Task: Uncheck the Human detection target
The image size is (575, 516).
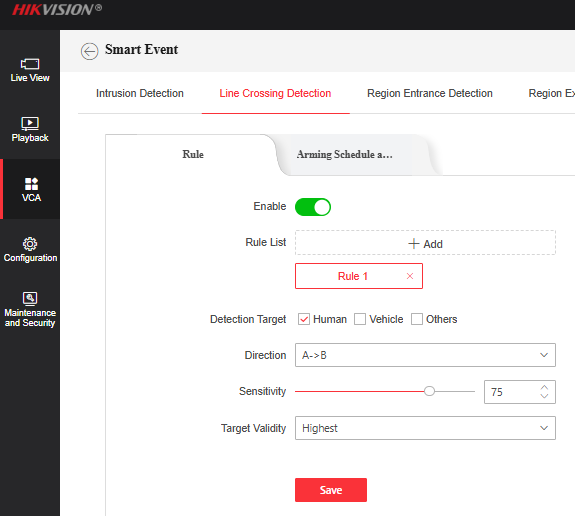Action: click(x=304, y=319)
